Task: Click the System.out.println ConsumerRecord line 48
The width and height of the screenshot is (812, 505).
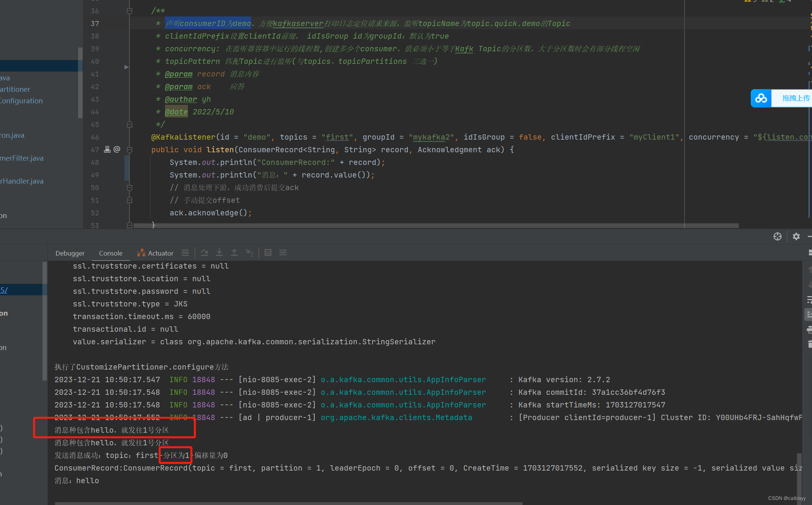Action: click(x=277, y=162)
